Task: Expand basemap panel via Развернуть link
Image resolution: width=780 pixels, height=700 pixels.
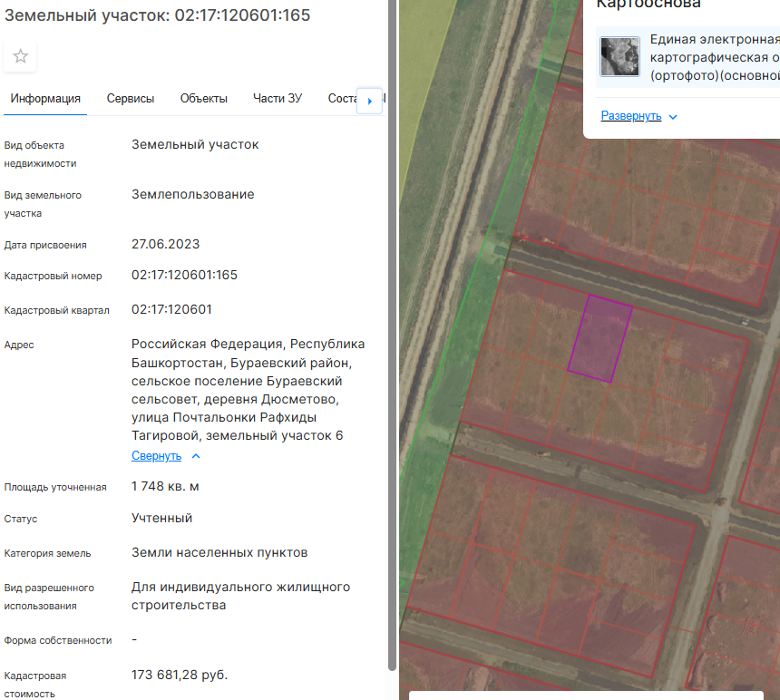Action: (x=630, y=116)
